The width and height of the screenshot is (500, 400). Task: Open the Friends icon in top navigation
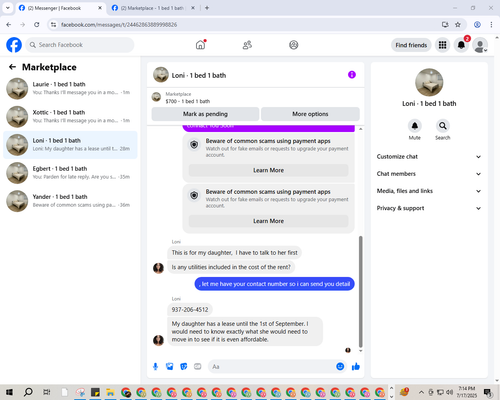tap(247, 45)
